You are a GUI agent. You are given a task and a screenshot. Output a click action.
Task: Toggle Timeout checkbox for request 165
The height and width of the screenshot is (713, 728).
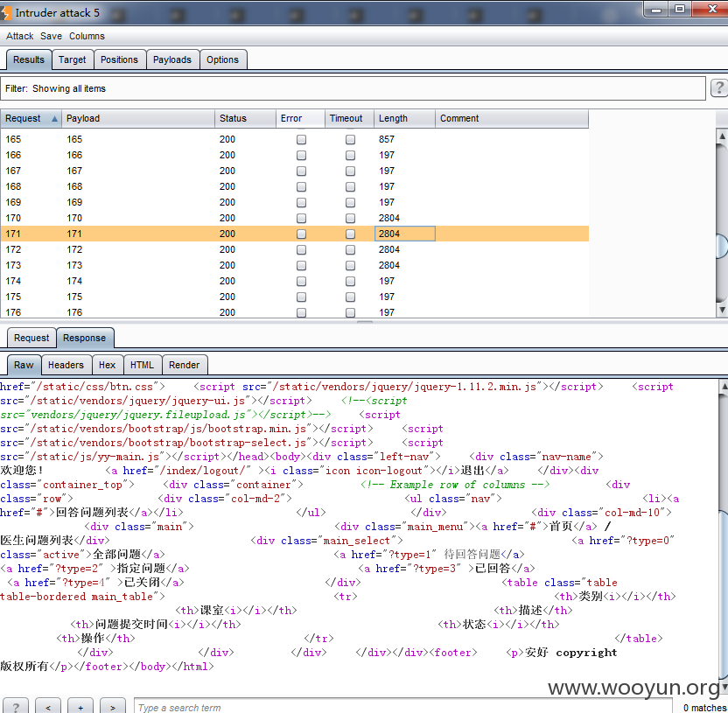pos(351,139)
